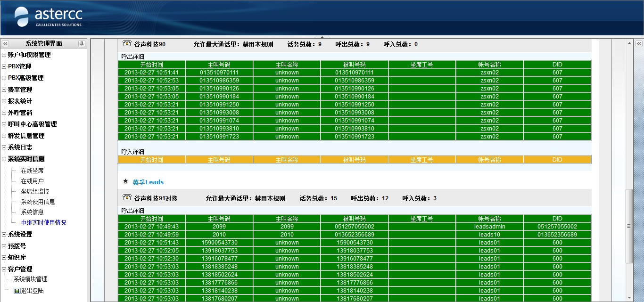Click the pin icon on the sidebar header

coord(82,43)
